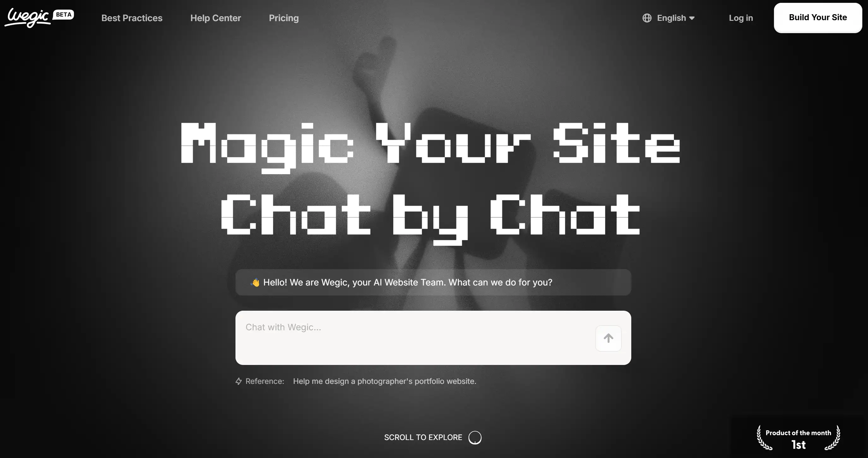The image size is (868, 458).
Task: Click the lightning bolt reference icon
Action: [x=238, y=380]
